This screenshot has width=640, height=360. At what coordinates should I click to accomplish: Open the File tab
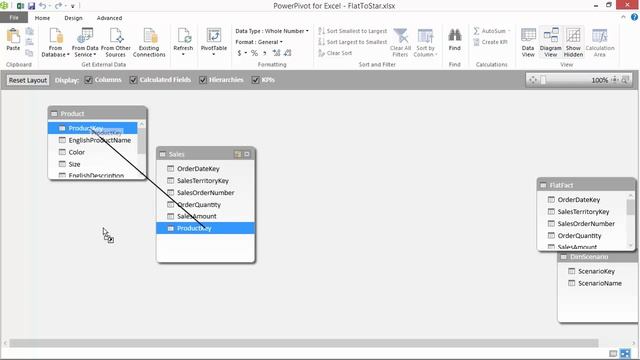(14, 18)
